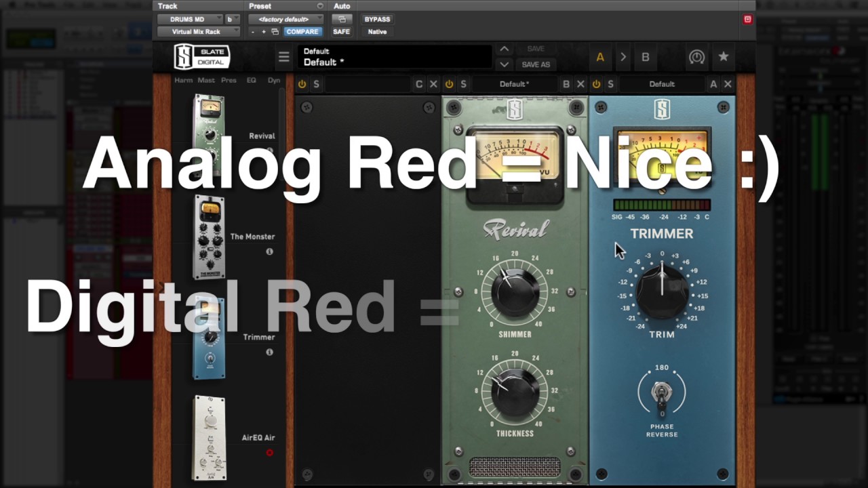The width and height of the screenshot is (868, 488).
Task: Enable automation SAFE
Action: [342, 32]
